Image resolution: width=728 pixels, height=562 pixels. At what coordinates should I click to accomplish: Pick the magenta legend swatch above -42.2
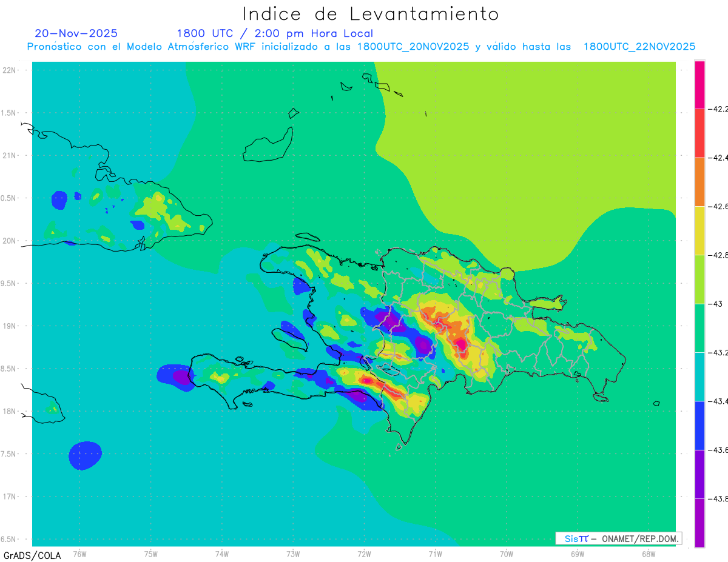[x=699, y=85]
